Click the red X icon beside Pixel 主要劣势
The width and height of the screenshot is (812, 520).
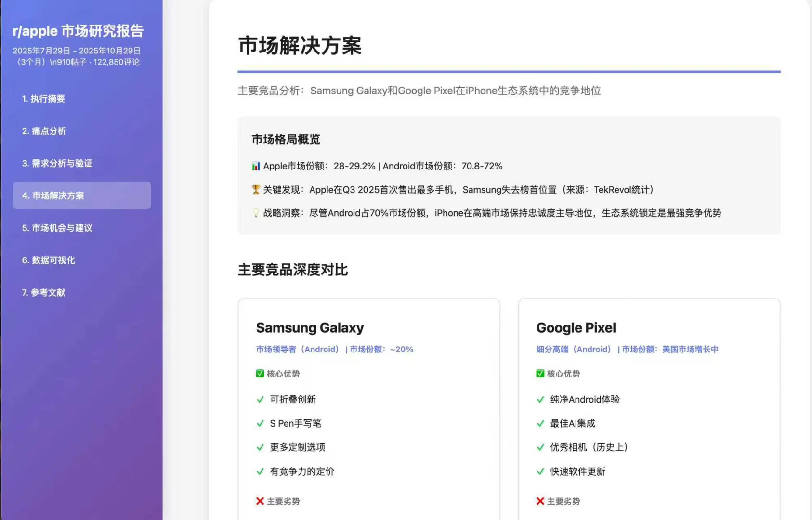coord(540,501)
